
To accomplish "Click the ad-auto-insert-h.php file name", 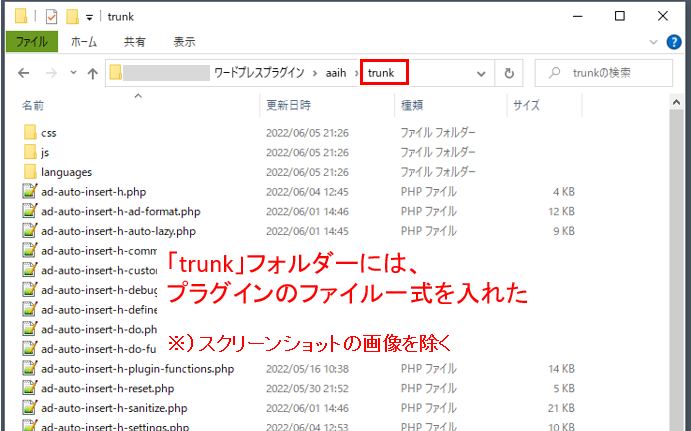I will click(93, 192).
